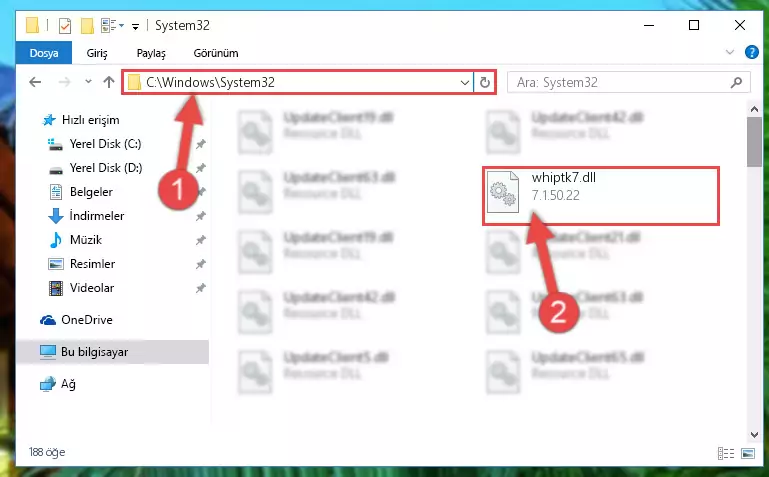Open recent locations dropdown arrow
Image resolution: width=769 pixels, height=477 pixels.
click(x=88, y=82)
